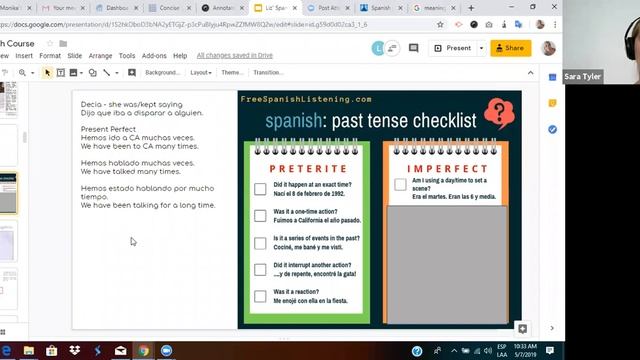Click the Share button
Image resolution: width=640 pixels, height=360 pixels.
(511, 48)
